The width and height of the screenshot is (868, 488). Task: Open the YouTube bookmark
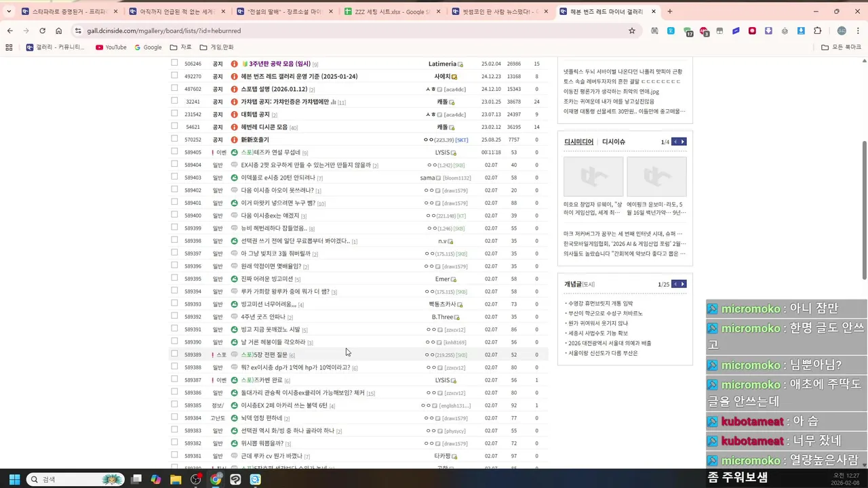point(111,47)
